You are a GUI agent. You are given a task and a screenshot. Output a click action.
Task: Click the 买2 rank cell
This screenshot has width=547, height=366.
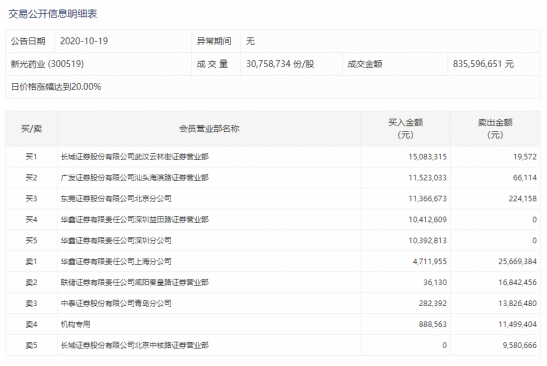tap(31, 178)
